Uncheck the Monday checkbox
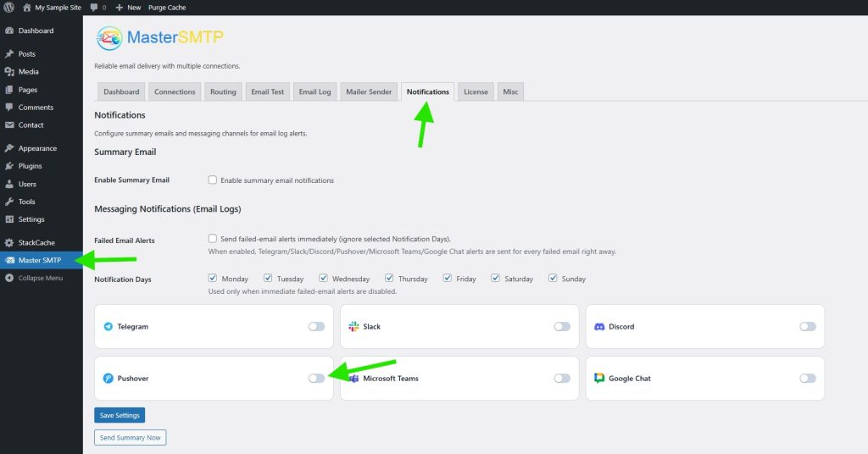The image size is (868, 454). [213, 278]
